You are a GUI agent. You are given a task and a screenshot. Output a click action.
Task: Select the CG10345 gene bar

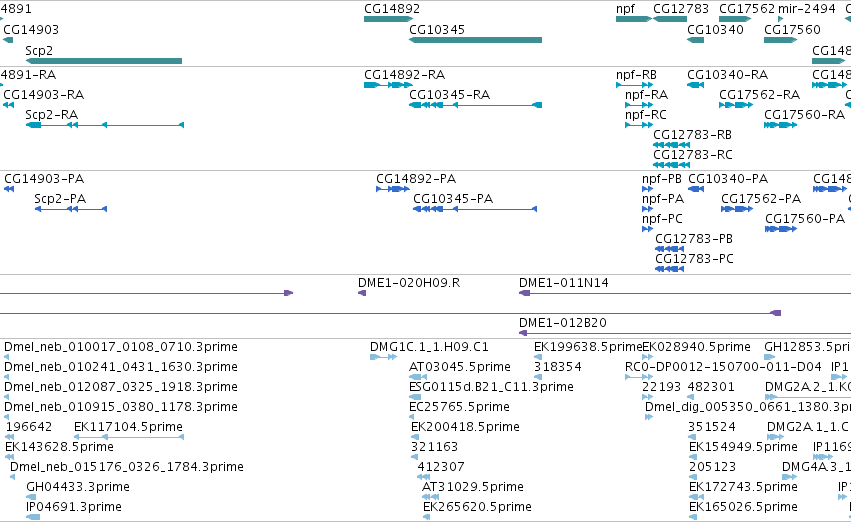click(475, 40)
